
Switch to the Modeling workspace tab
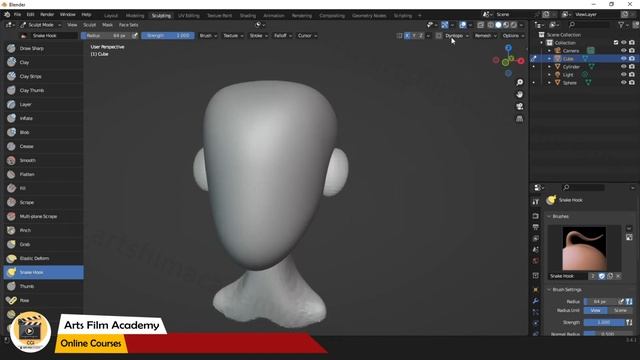point(135,16)
